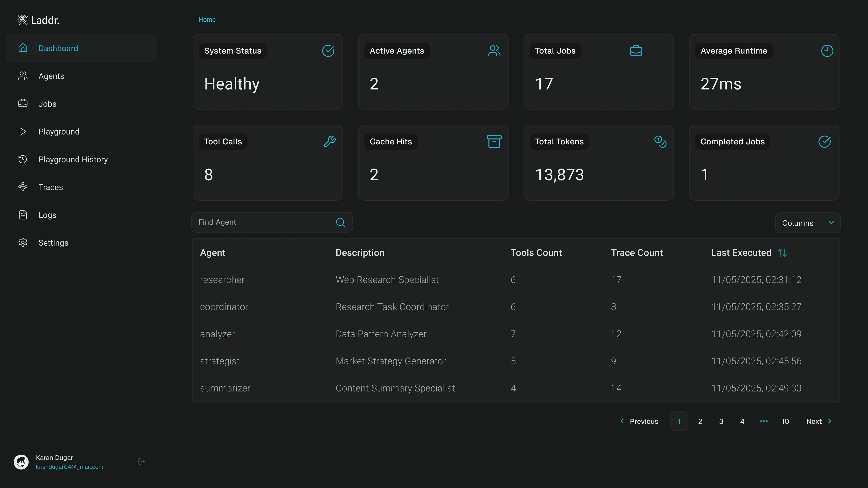This screenshot has height=488, width=868.
Task: Open the Columns dropdown
Action: click(x=807, y=223)
